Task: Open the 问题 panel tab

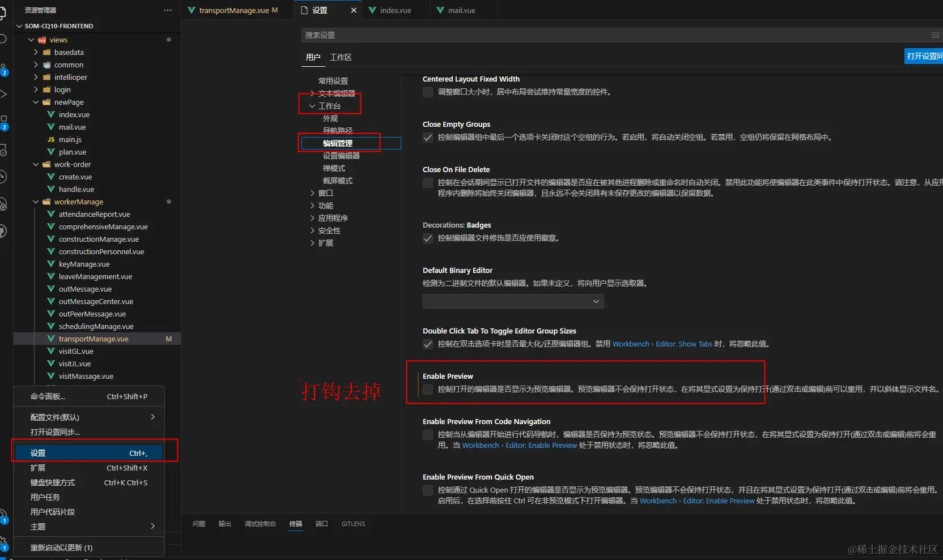Action: pos(199,524)
